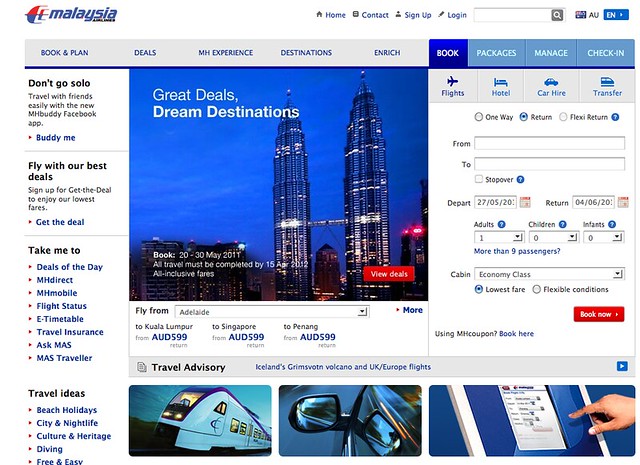The image size is (640, 465).
Task: Open the Travel Insurance link
Action: click(70, 332)
